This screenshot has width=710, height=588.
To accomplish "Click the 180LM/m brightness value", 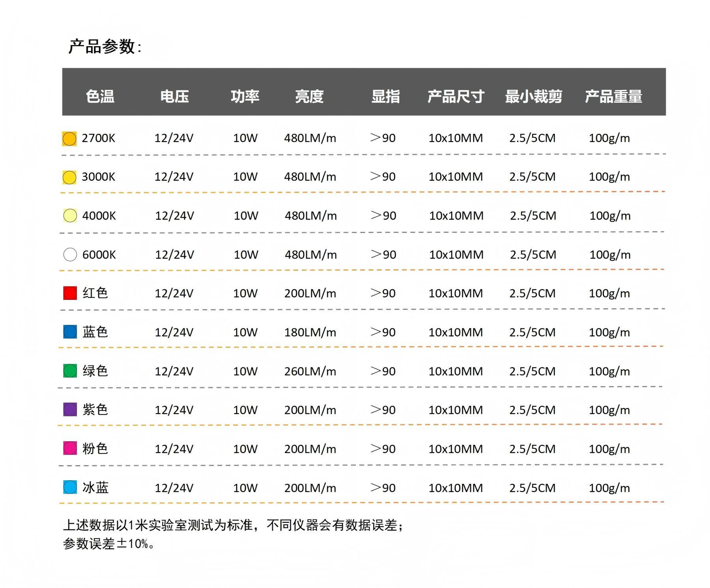I will [x=311, y=332].
